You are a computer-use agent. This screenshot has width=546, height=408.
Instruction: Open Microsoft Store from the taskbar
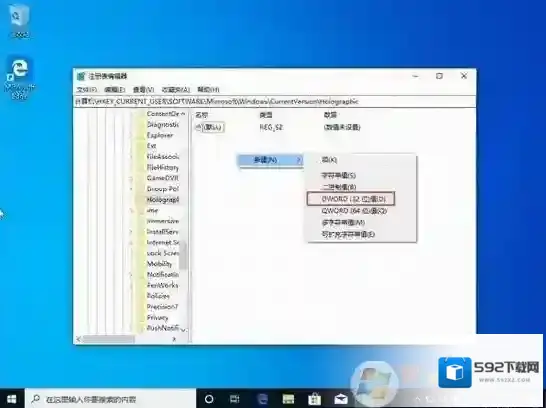coord(314,399)
